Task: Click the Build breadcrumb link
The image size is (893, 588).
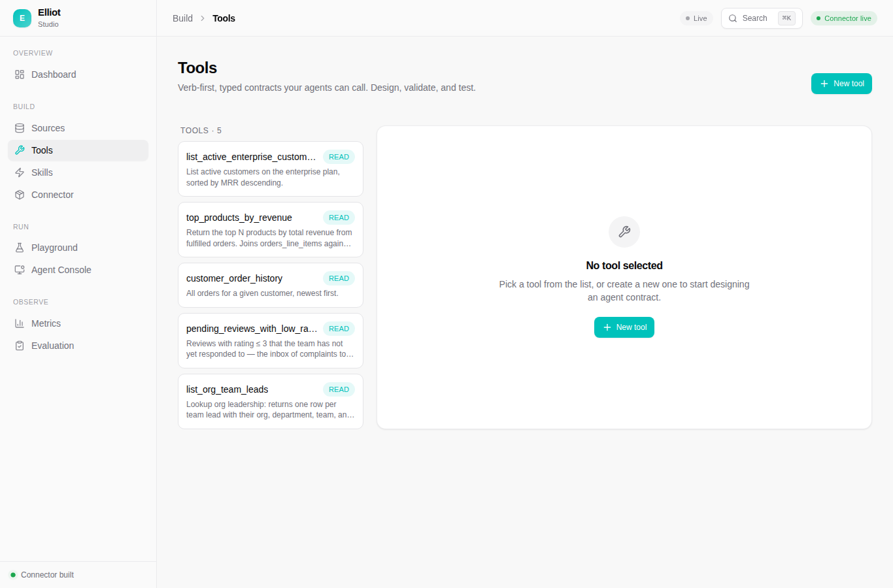Action: (x=182, y=18)
